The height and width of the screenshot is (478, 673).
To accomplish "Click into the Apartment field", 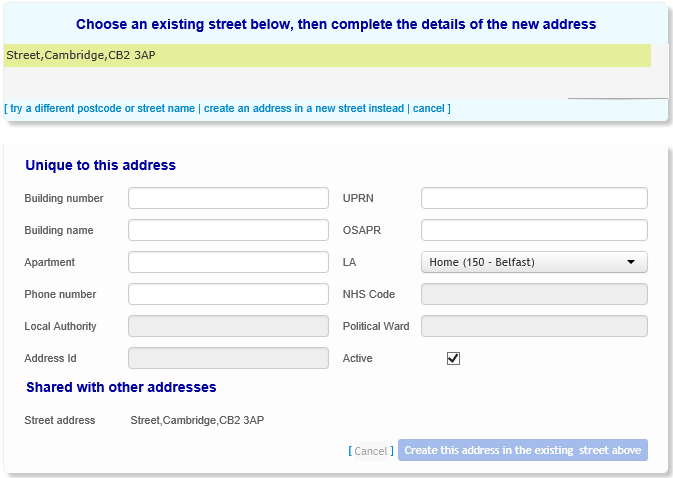I will (x=228, y=262).
